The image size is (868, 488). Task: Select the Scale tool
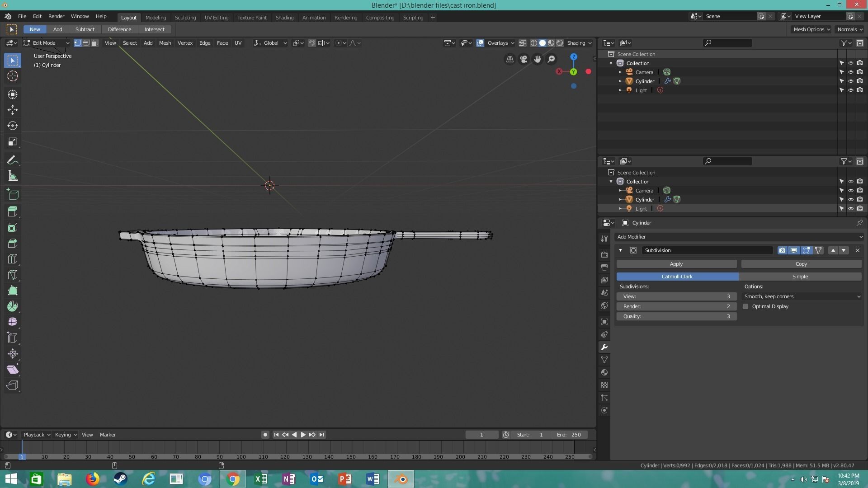coord(13,142)
